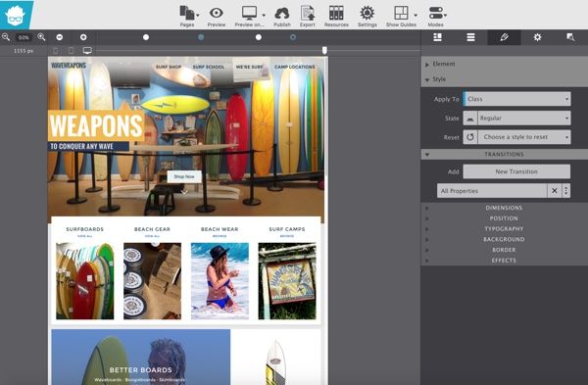Open the Pages toolbar icon

[187, 13]
